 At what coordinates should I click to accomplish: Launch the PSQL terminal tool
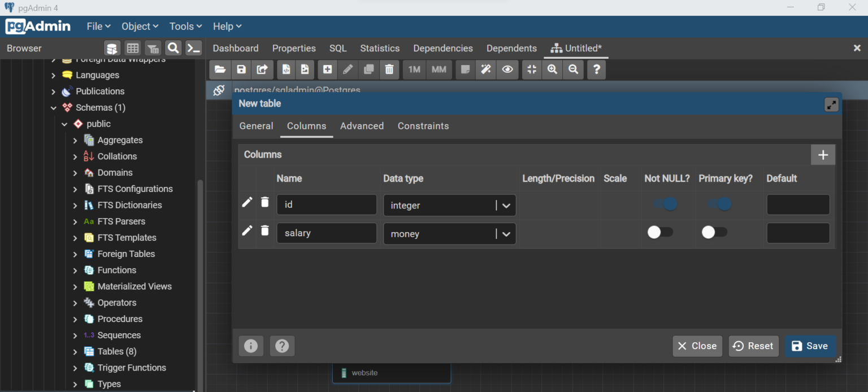pyautogui.click(x=194, y=48)
